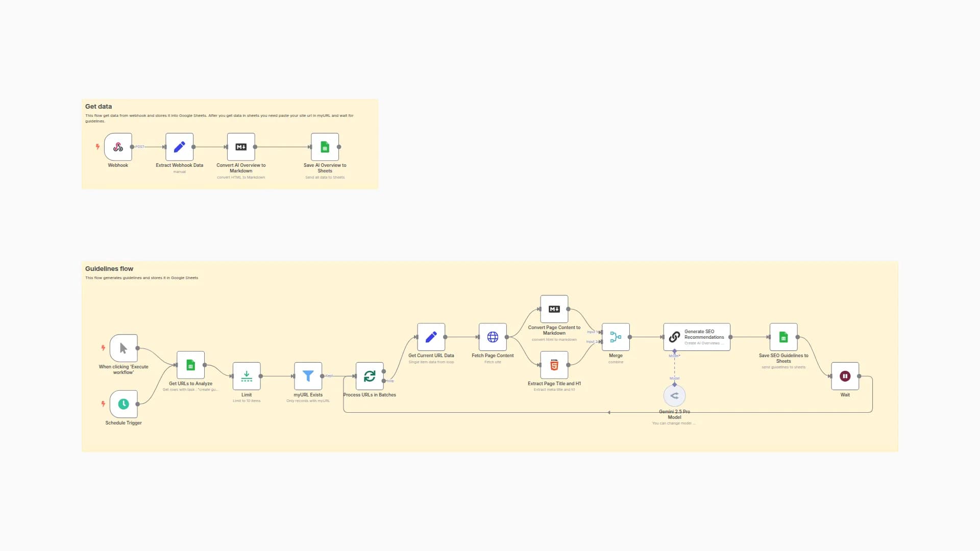This screenshot has width=980, height=551.
Task: Click the 'Process URLs in Batches' label
Action: 370,395
